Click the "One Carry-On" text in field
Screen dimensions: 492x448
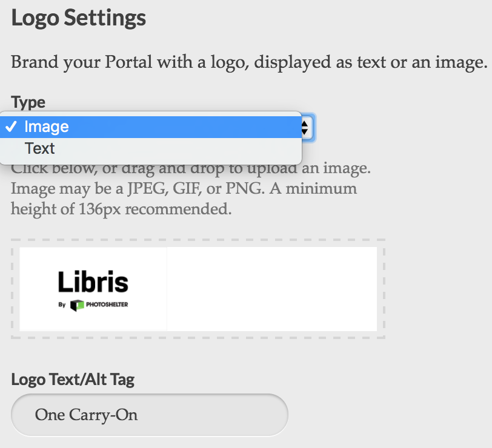click(x=86, y=415)
